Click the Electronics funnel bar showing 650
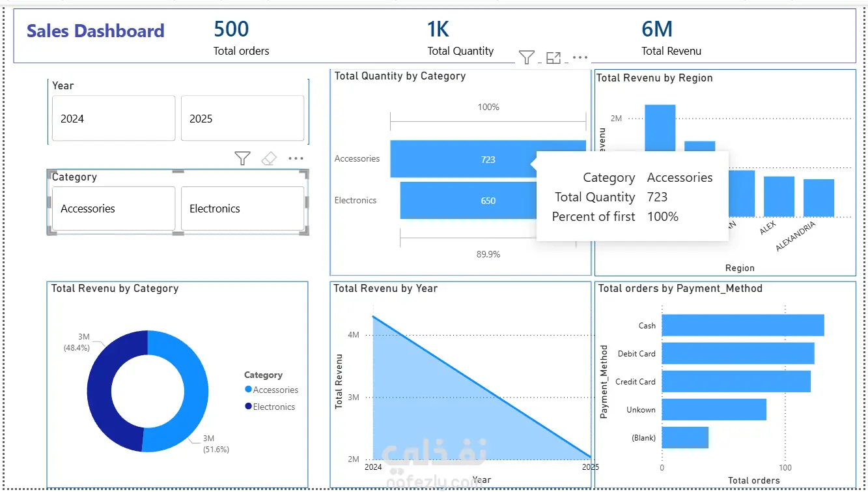 [469, 200]
